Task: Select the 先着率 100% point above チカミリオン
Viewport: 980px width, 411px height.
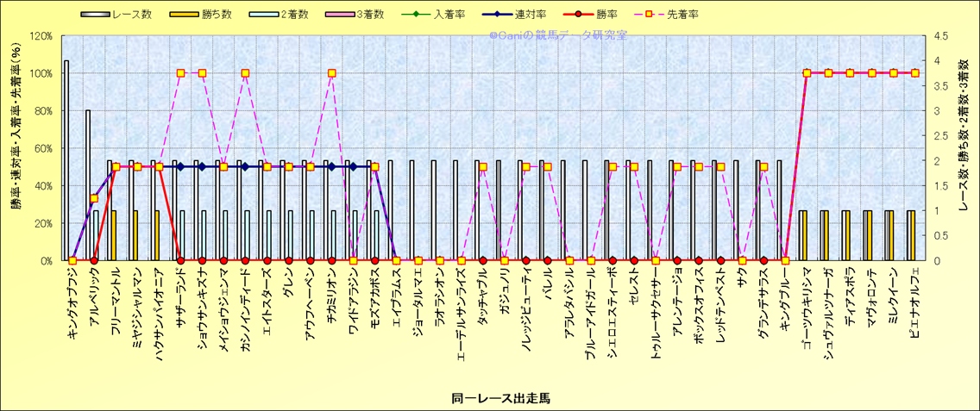Action: coord(331,73)
